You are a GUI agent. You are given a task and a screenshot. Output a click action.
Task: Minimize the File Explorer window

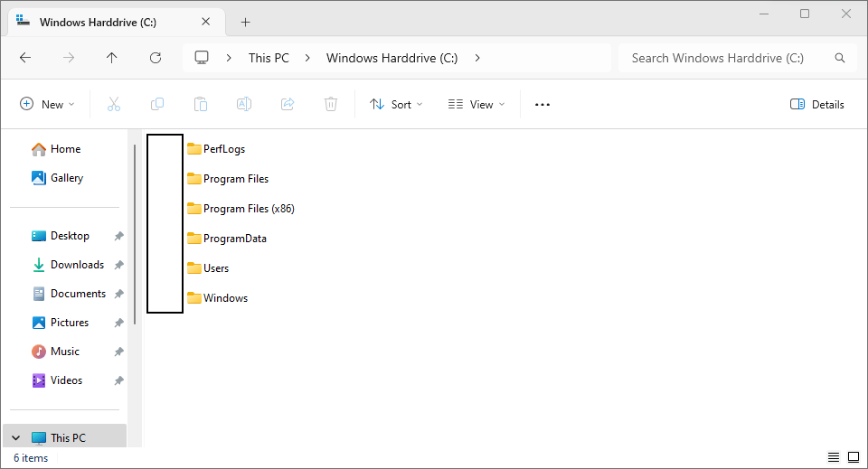[x=764, y=14]
